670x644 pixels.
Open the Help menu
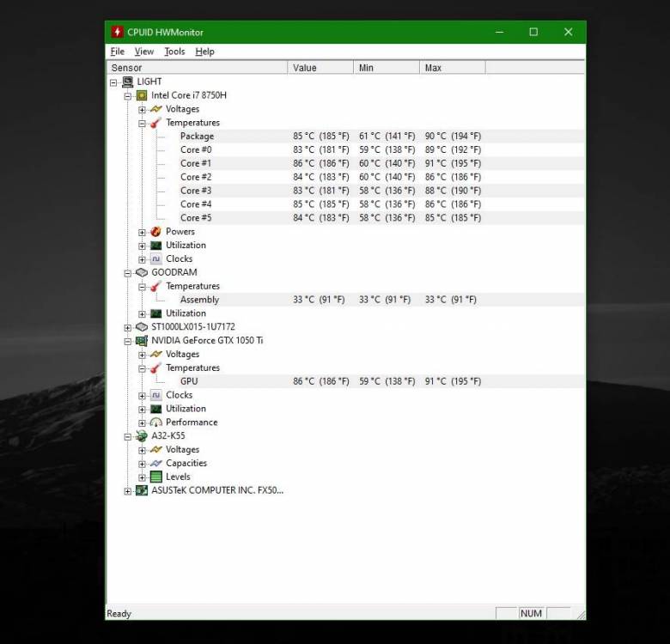point(204,52)
